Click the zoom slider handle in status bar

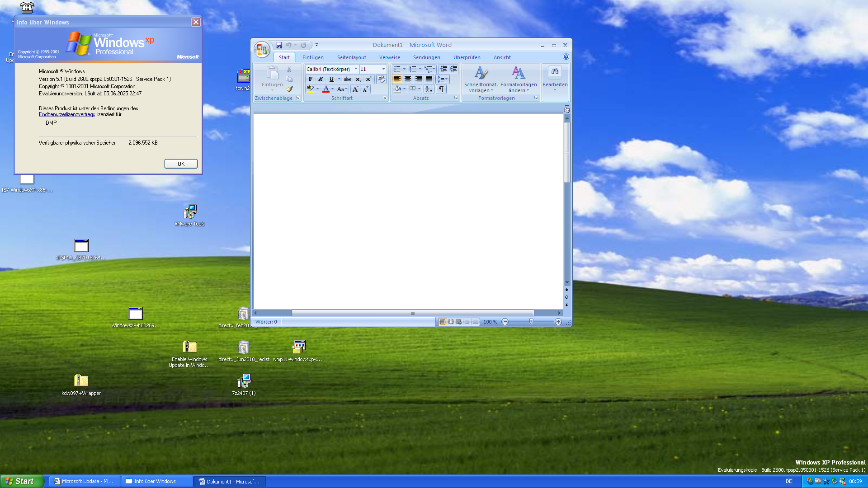click(x=531, y=322)
